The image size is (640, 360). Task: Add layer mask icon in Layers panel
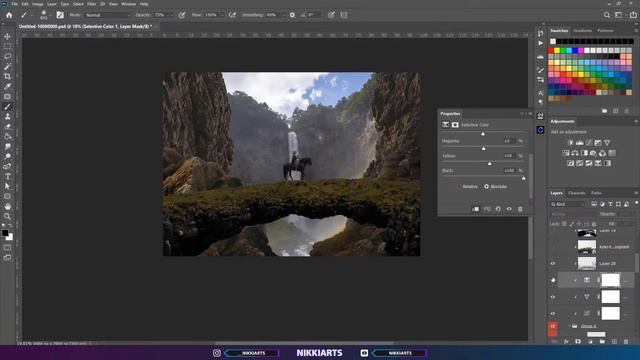point(578,342)
